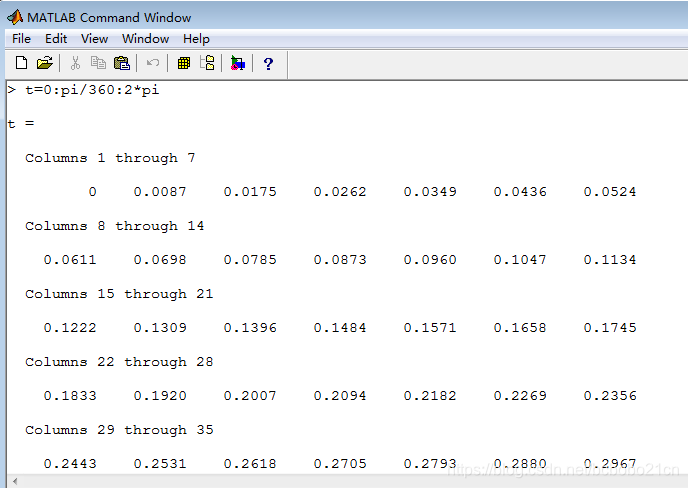Click the command line t=0:pi/360:2*pi

[92, 90]
